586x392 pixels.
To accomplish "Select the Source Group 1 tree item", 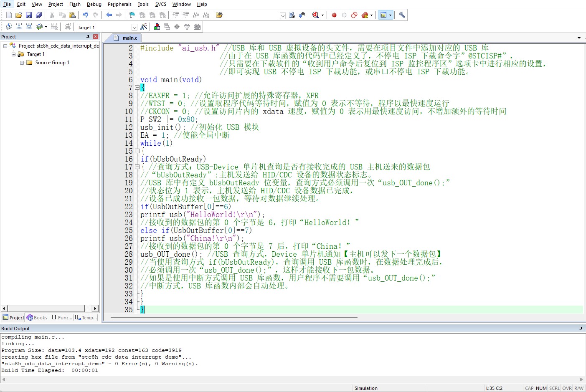I will point(52,63).
